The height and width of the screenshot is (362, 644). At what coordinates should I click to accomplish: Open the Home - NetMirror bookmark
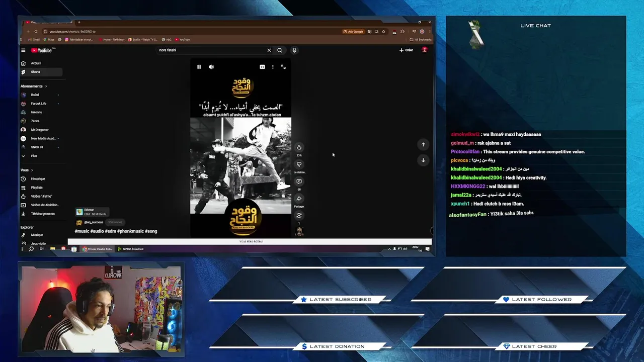pyautogui.click(x=112, y=39)
